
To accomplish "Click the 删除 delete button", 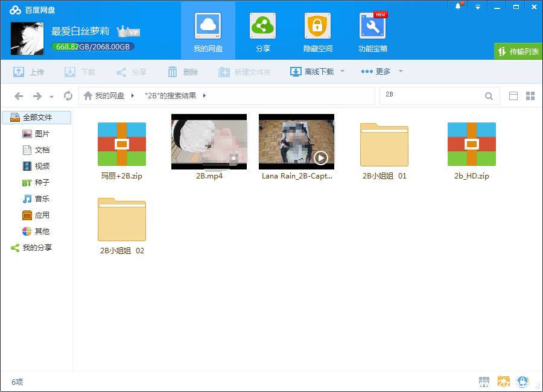I will tap(183, 72).
